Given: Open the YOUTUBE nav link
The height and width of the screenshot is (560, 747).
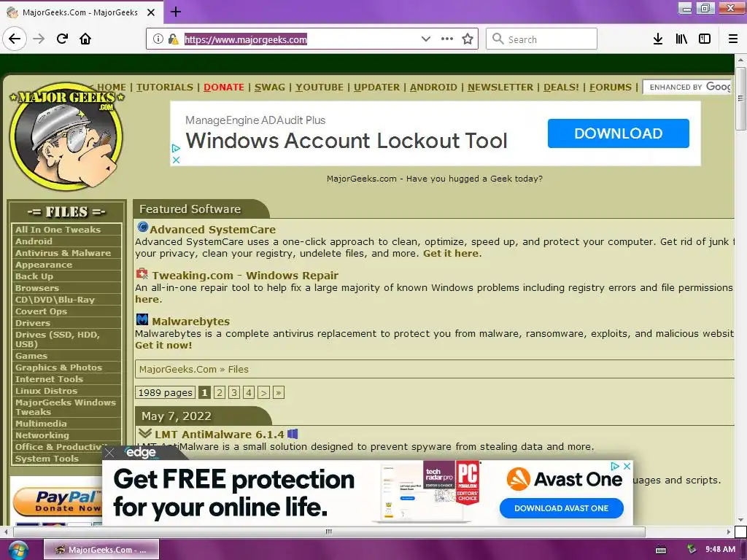Looking at the screenshot, I should tap(320, 87).
